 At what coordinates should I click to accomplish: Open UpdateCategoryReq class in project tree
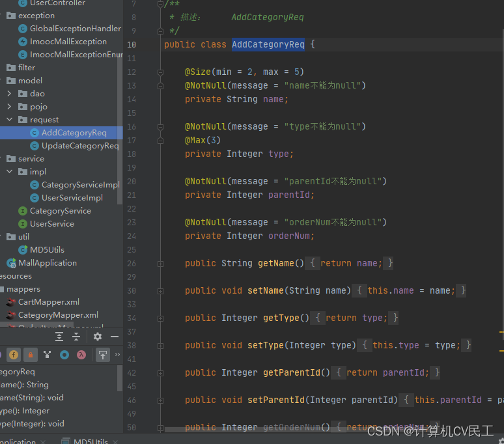tap(79, 146)
